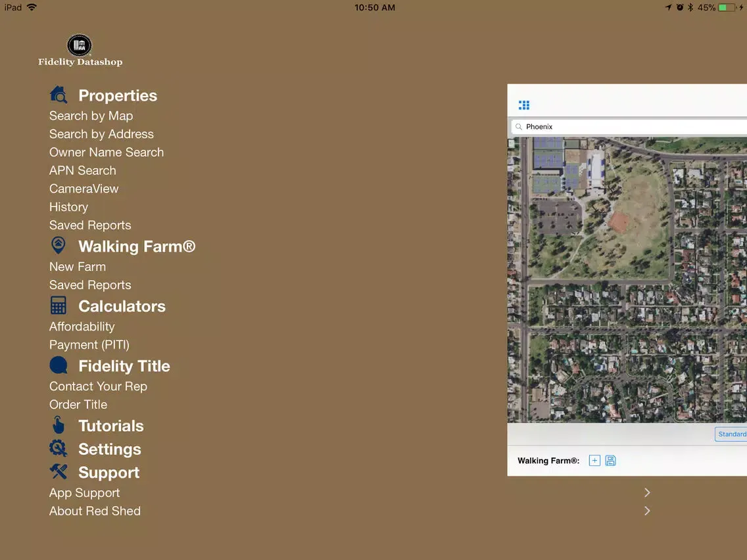Screen dimensions: 747x560
Task: Open About Red Shed
Action: coord(95,511)
